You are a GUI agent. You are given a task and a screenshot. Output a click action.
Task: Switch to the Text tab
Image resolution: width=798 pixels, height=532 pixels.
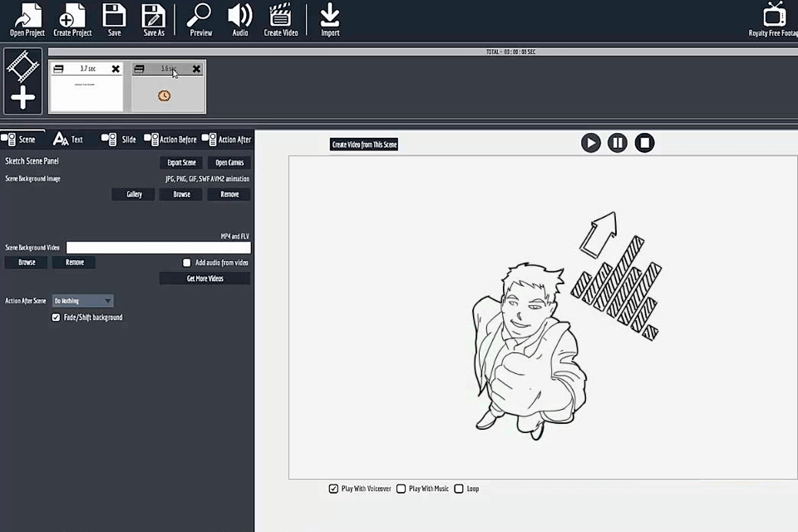coord(70,139)
